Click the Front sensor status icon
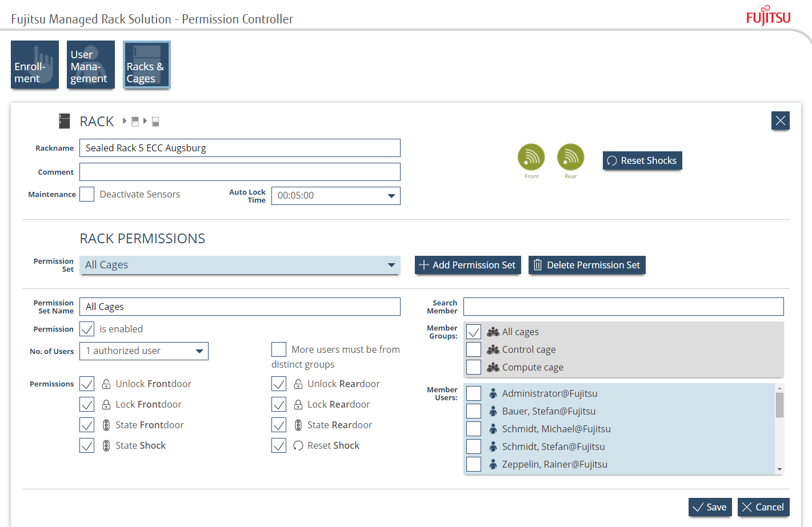 coord(531,157)
